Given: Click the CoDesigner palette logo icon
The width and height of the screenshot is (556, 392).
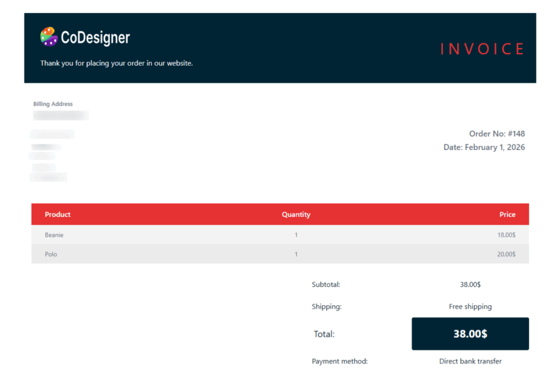Looking at the screenshot, I should pyautogui.click(x=48, y=37).
